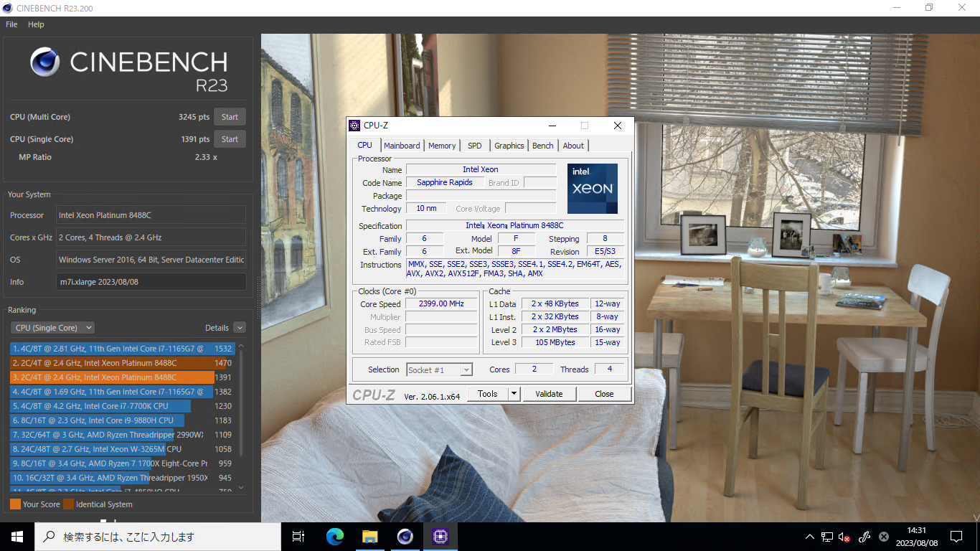Viewport: 980px width, 551px height.
Task: Click the CPU-Z title bar chip icon
Action: [x=354, y=126]
